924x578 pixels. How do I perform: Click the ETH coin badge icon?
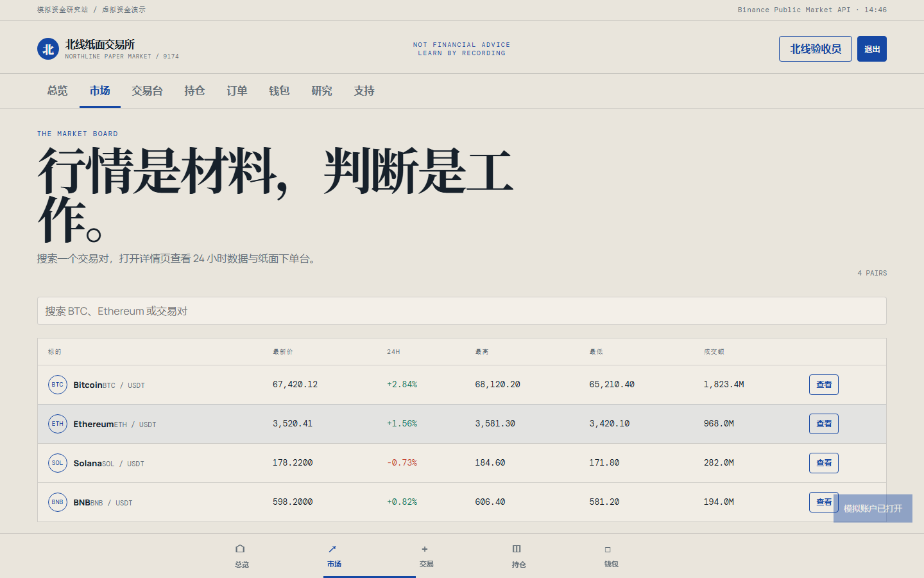point(58,424)
